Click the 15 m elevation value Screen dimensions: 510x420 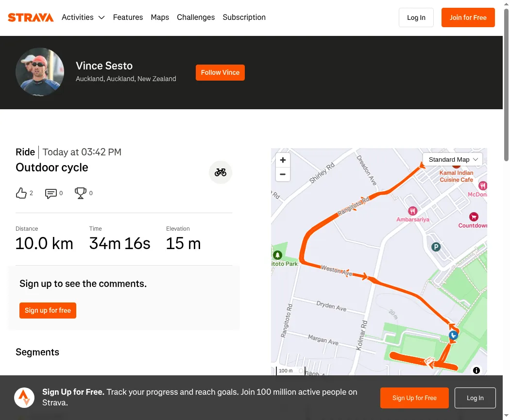point(184,243)
